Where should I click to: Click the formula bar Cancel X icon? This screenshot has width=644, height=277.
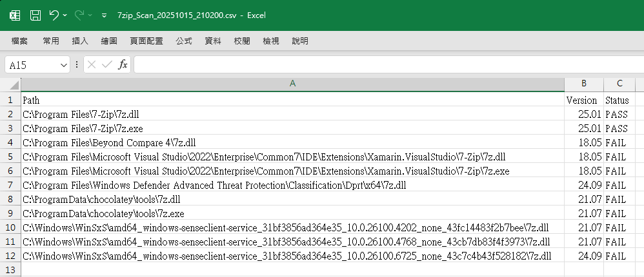[92, 65]
